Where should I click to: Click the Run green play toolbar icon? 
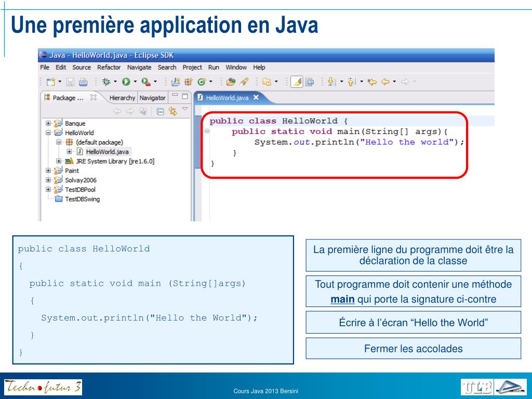(126, 82)
